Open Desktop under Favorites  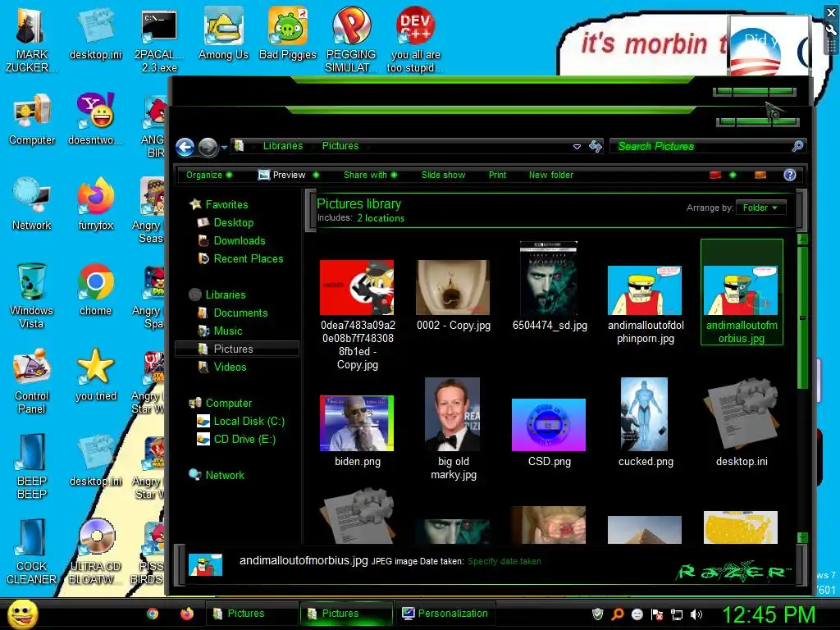[x=234, y=222]
